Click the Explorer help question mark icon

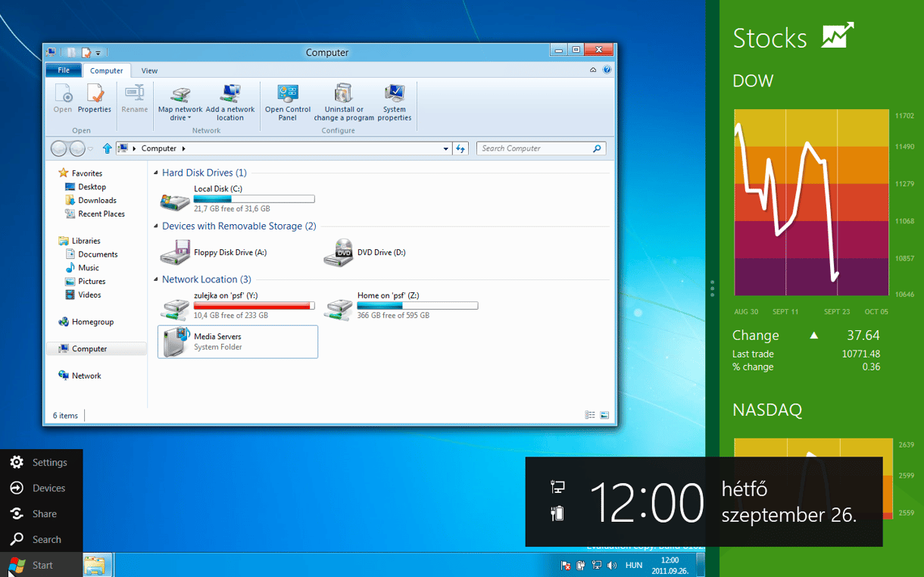pyautogui.click(x=607, y=70)
